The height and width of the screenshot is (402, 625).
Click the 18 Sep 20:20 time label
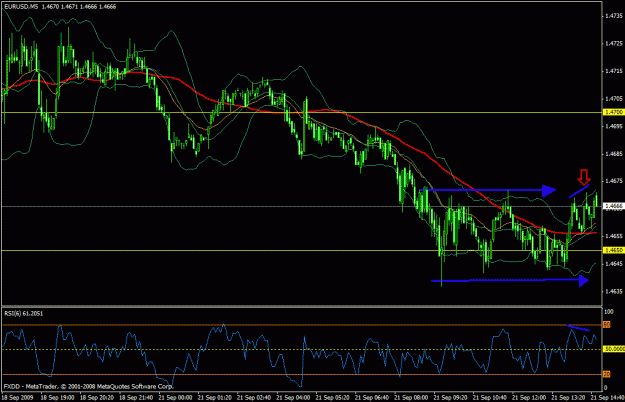[x=97, y=398]
